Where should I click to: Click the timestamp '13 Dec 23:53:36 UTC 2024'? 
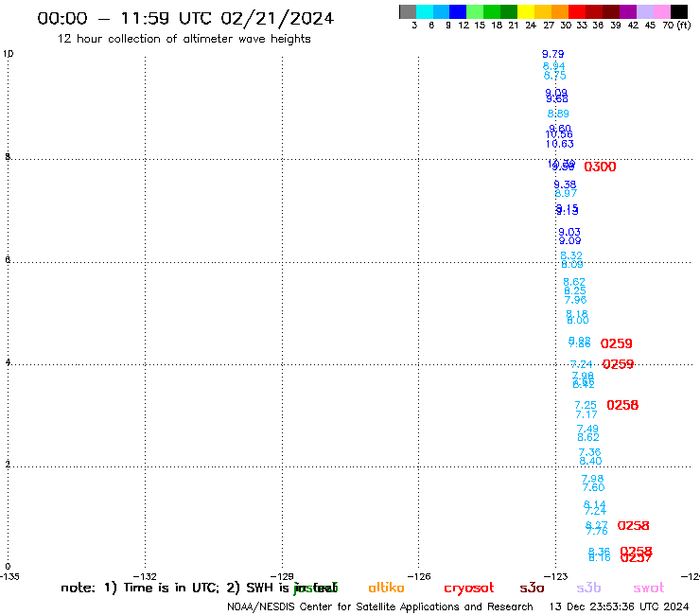[x=619, y=606]
